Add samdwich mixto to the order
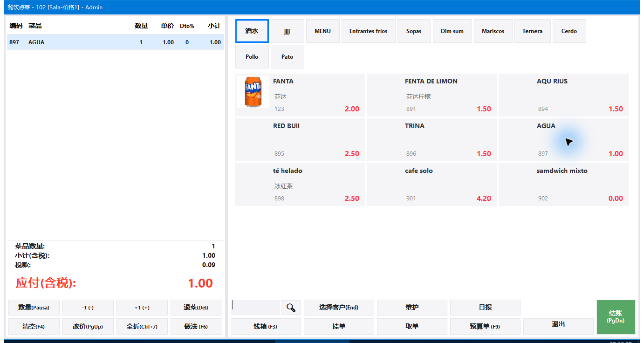This screenshot has width=644, height=343. 563,185
